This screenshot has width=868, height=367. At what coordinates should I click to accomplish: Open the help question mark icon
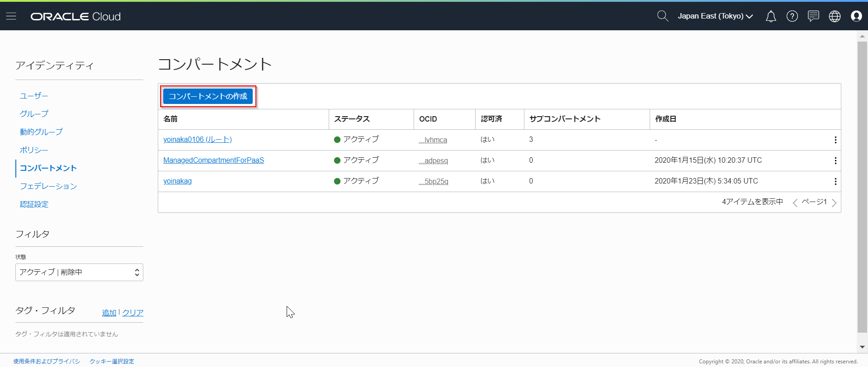pos(792,16)
